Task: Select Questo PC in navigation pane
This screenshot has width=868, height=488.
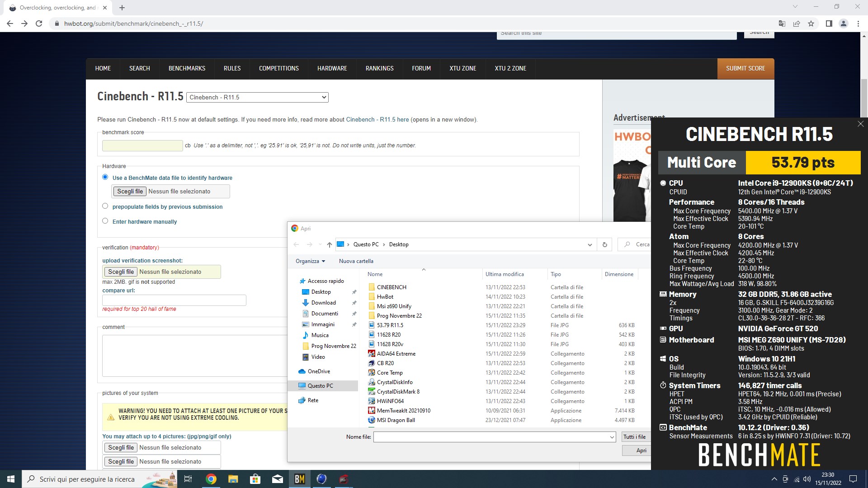Action: [x=320, y=386]
